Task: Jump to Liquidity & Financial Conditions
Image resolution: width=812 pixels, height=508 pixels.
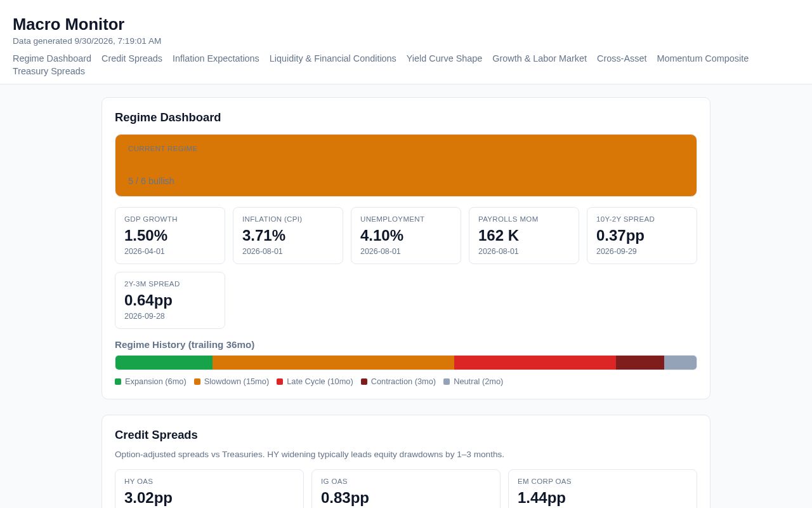Action: (333, 58)
